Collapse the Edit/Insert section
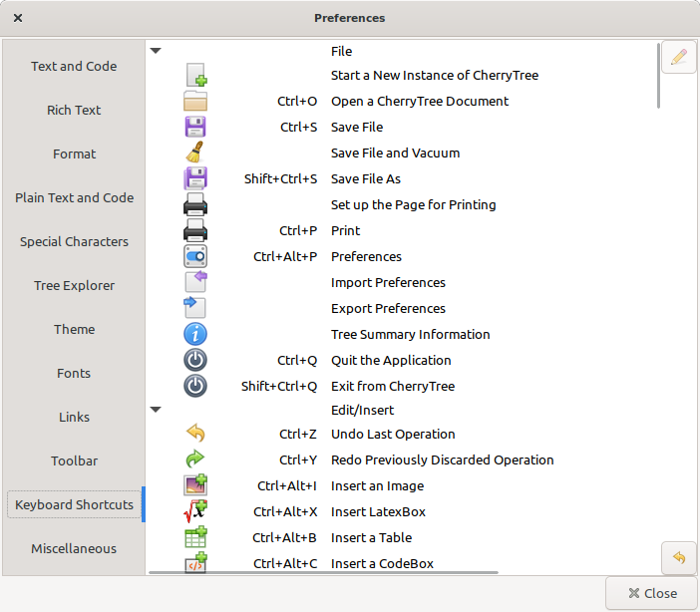700x612 pixels. (156, 410)
